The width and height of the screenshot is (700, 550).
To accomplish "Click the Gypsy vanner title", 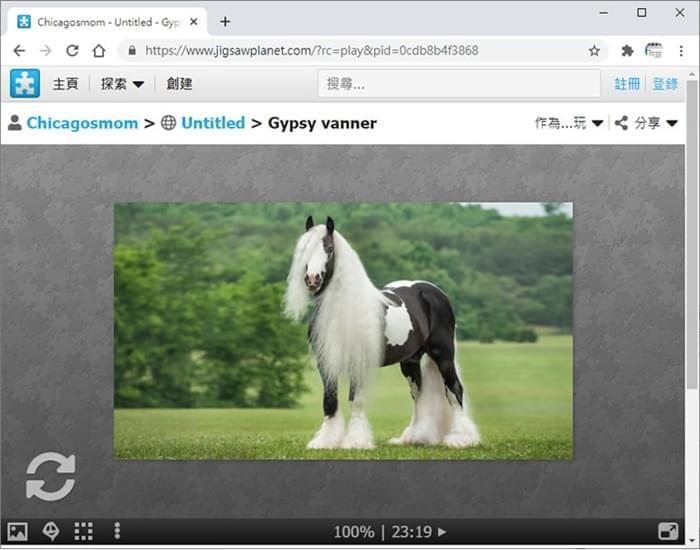I will (x=322, y=123).
